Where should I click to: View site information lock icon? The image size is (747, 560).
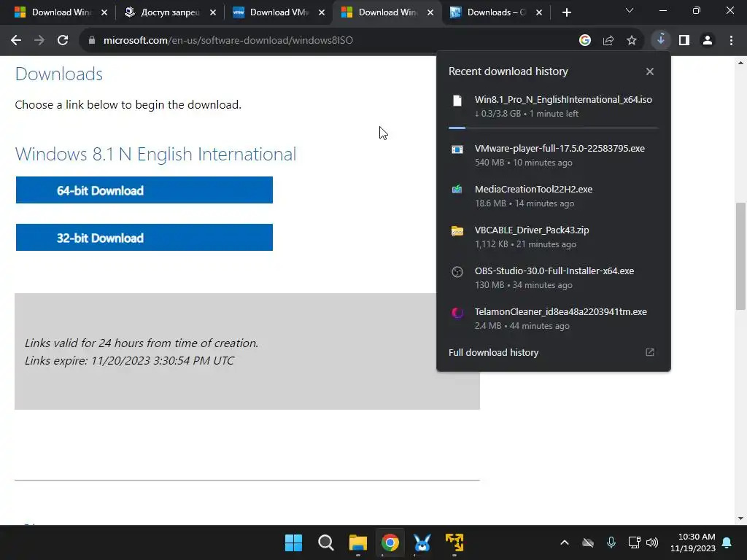click(92, 41)
